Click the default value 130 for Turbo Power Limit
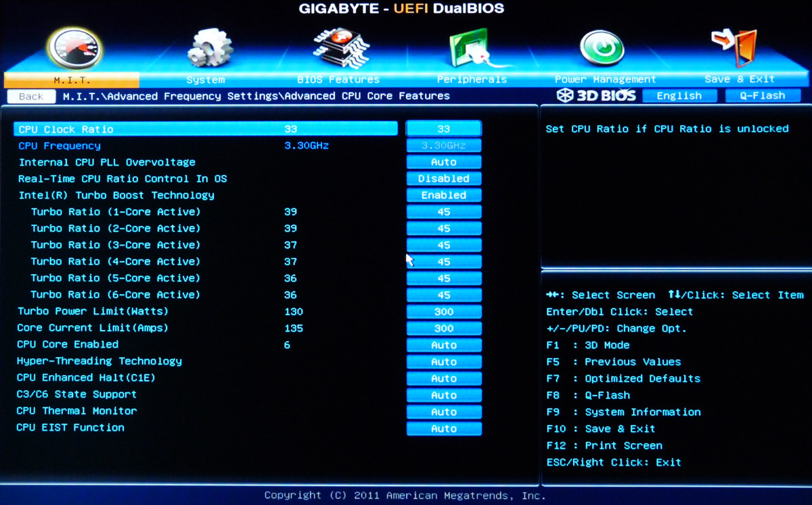The image size is (812, 505). pyautogui.click(x=294, y=312)
